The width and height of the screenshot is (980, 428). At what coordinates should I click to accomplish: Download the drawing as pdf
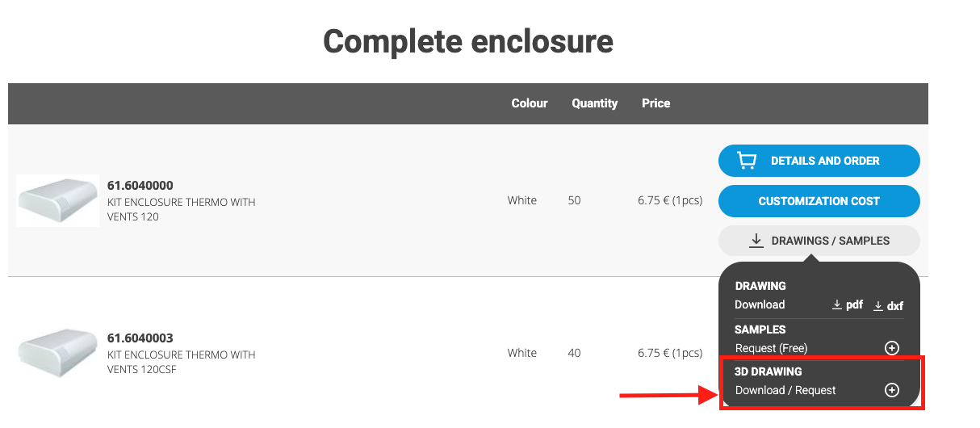(848, 305)
